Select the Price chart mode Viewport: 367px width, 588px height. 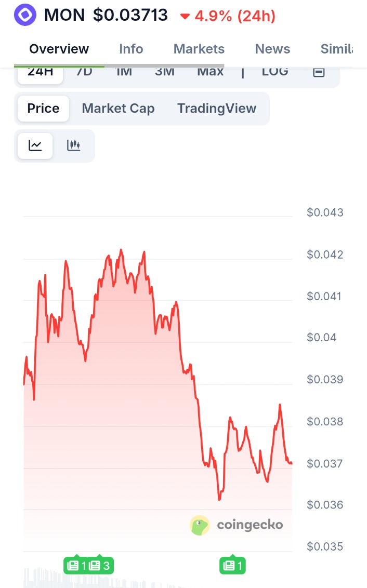[43, 109]
